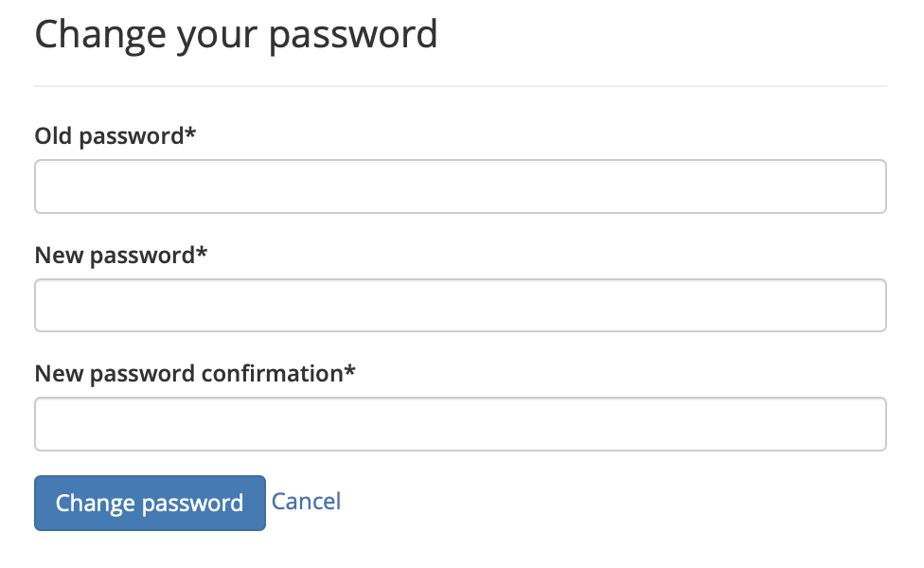
Task: Click the asterisk after New password label
Action: (203, 253)
